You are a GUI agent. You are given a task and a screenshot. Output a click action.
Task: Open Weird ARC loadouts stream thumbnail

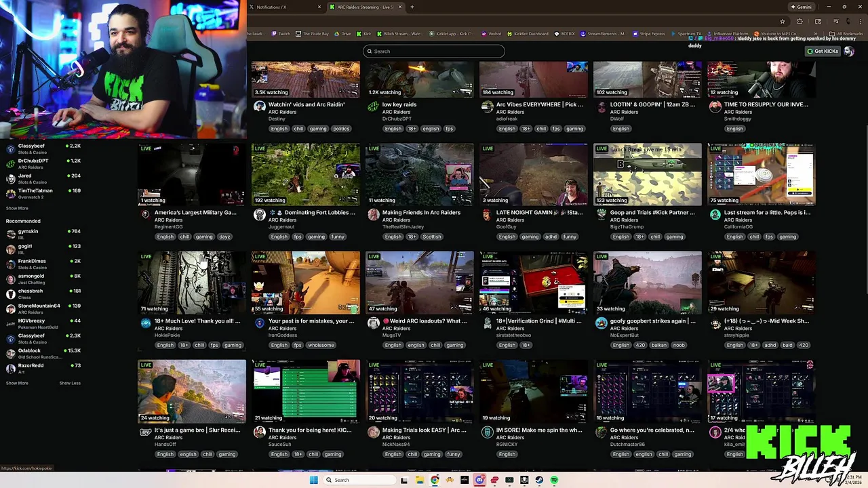click(420, 283)
